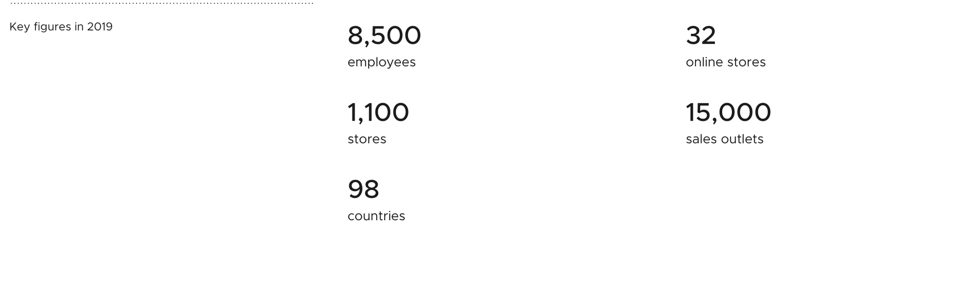Click the standalone 'stores' label under 1,100
Screen dimensions: 980x284
(367, 139)
